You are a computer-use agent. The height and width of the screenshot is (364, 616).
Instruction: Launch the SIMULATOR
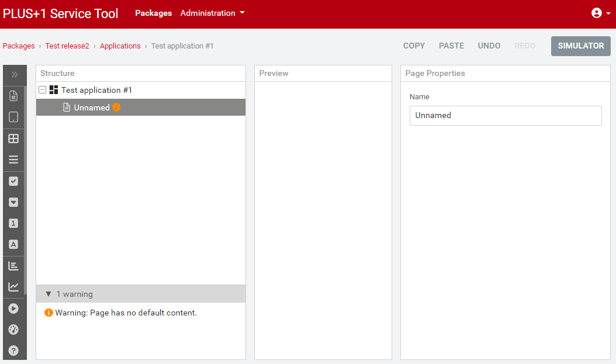(580, 46)
